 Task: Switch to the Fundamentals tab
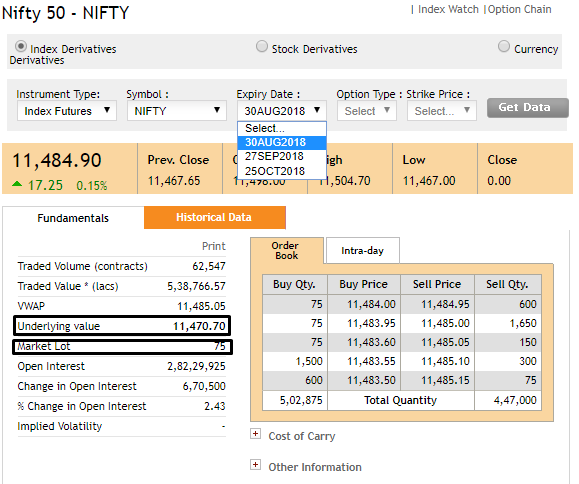pos(73,218)
